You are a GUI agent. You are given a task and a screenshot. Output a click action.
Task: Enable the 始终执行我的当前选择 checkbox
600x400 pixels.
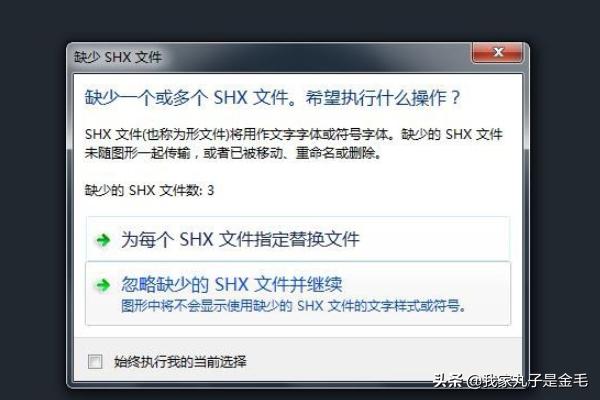coord(95,361)
